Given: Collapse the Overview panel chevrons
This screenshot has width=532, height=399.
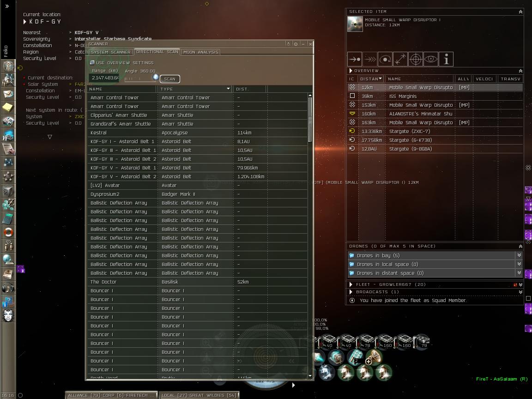Looking at the screenshot, I should coord(520,71).
